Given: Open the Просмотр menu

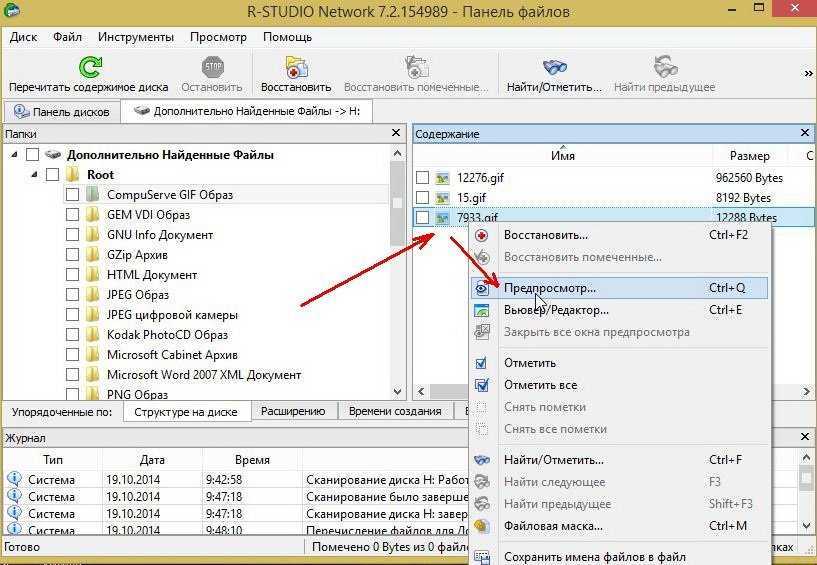Looking at the screenshot, I should [x=218, y=37].
